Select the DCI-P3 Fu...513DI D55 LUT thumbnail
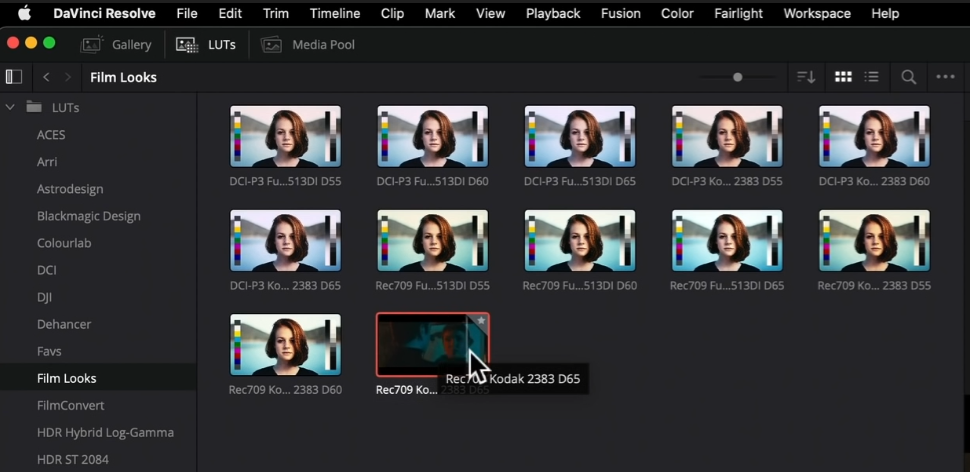 tap(285, 137)
